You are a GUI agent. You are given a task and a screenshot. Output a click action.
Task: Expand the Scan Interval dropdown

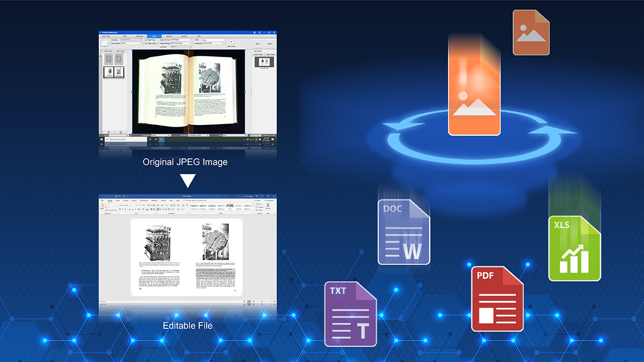coord(131,43)
